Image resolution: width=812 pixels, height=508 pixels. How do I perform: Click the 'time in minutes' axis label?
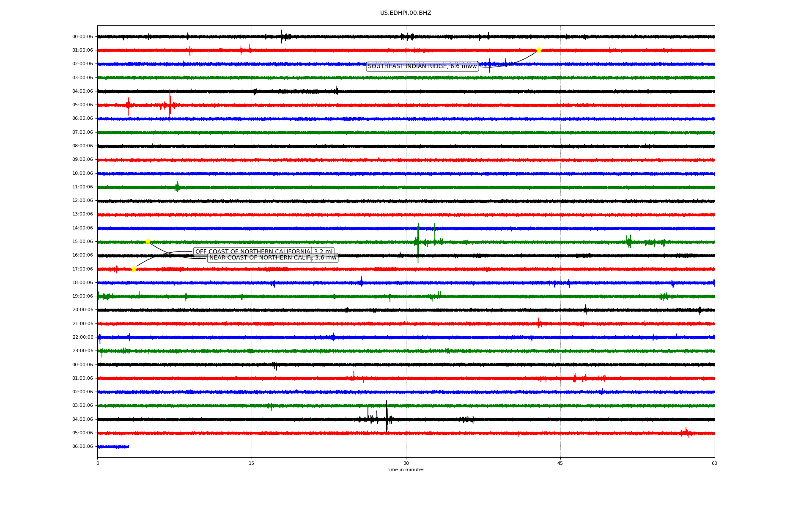[x=405, y=469]
